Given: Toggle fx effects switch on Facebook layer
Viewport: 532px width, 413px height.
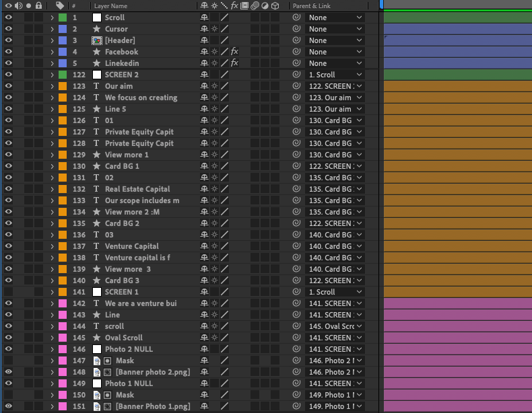Looking at the screenshot, I should [x=234, y=52].
